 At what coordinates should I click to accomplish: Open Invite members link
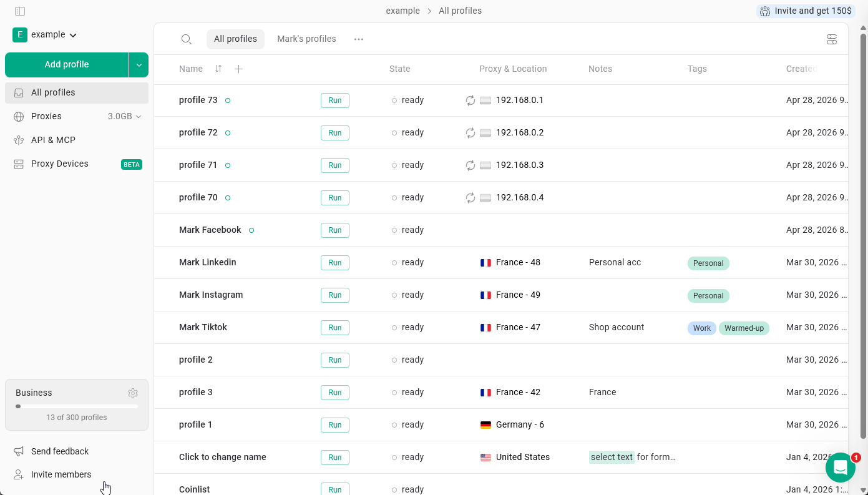click(61, 474)
